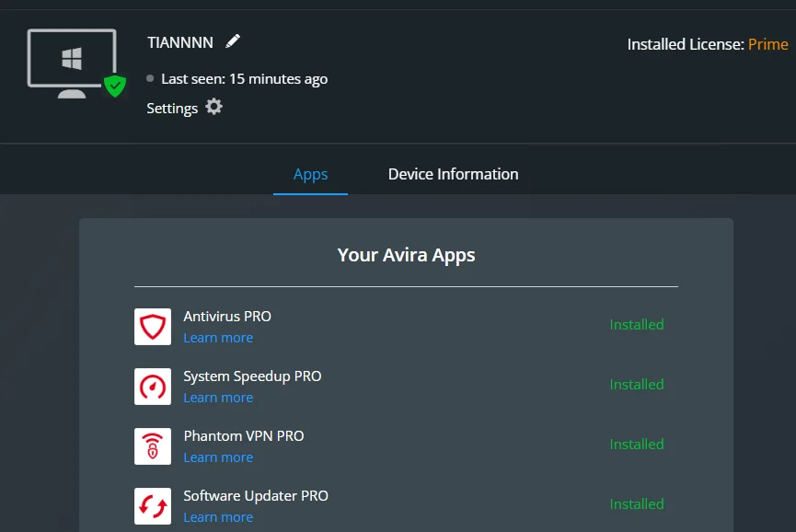Click the System Speedup PRO title
This screenshot has height=532, width=796.
tap(252, 376)
